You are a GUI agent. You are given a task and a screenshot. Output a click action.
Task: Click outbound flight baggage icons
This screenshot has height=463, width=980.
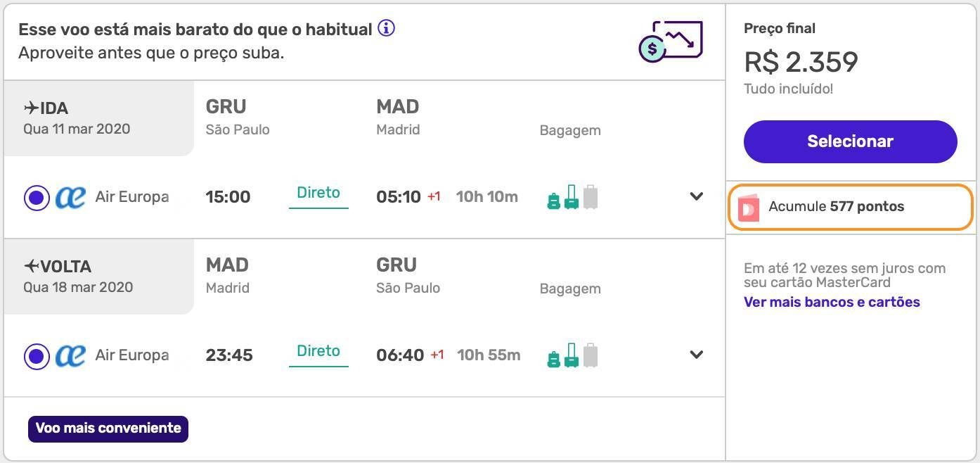point(572,197)
